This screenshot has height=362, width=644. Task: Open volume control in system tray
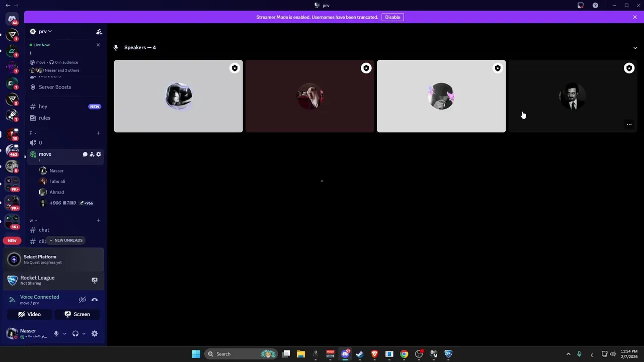pos(613,354)
